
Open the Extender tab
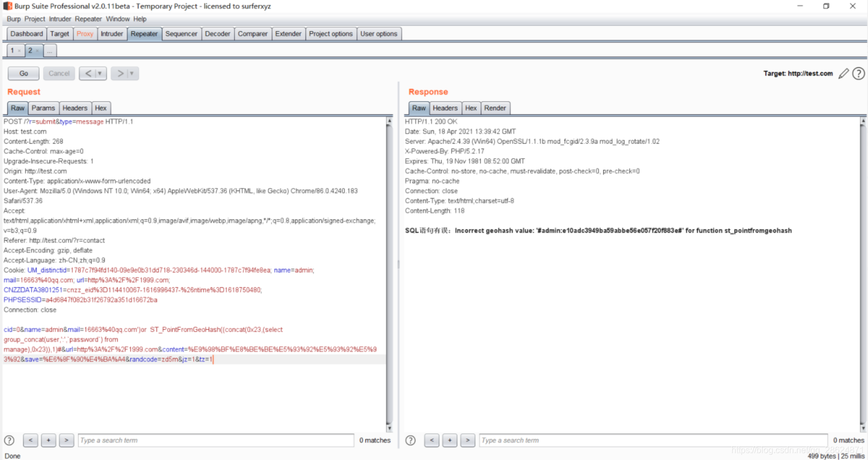[288, 34]
